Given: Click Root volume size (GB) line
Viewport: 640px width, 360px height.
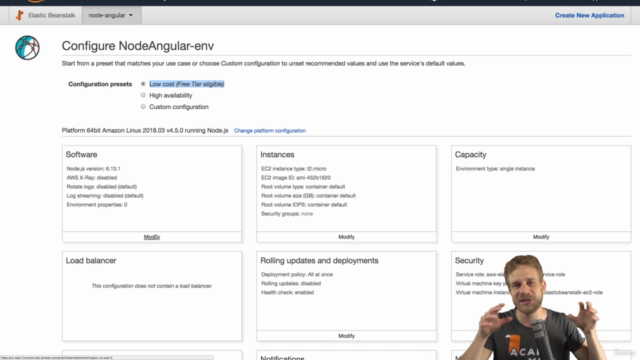Looking at the screenshot, I should coord(308,196).
